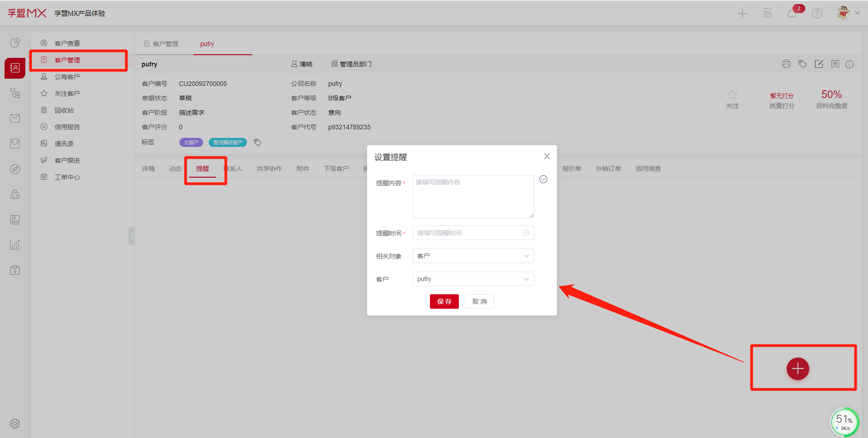
Task: Click the clock icon in reminder time field
Action: (x=526, y=233)
